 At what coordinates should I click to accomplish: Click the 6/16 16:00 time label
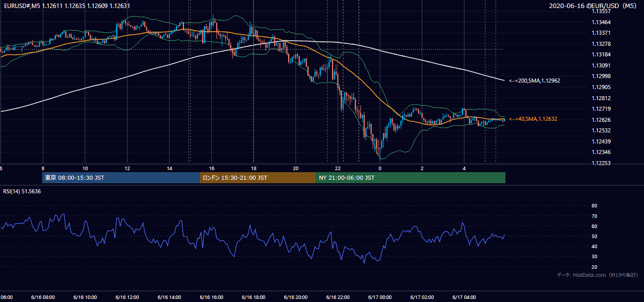211,297
